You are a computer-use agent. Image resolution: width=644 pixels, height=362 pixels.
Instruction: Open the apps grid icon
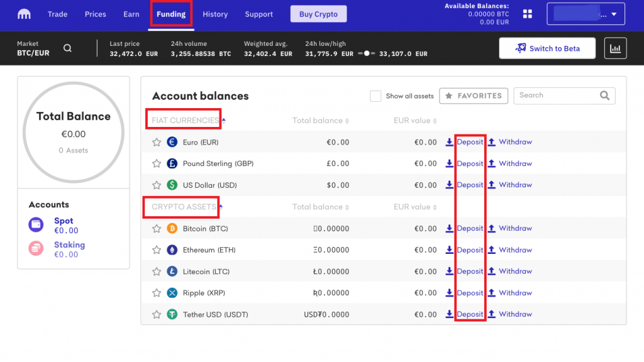point(528,14)
